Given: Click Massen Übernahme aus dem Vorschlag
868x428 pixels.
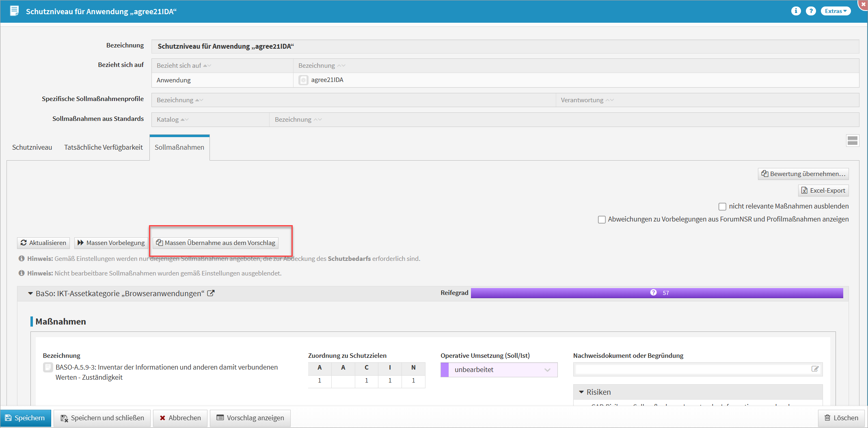Looking at the screenshot, I should (216, 243).
